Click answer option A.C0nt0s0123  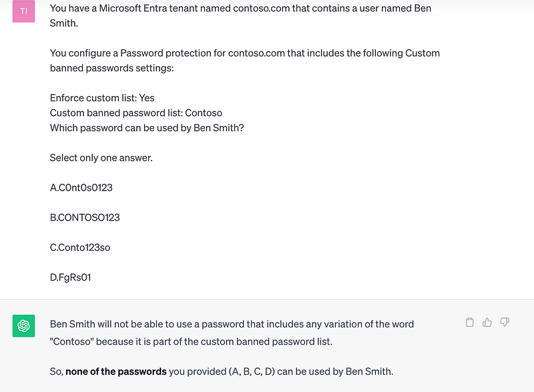81,187
